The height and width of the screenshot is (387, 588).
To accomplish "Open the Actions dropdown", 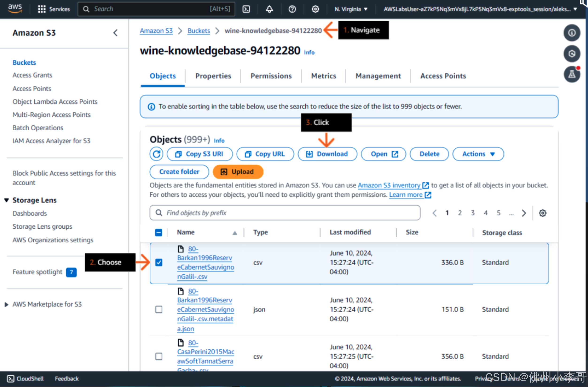I will (x=478, y=154).
